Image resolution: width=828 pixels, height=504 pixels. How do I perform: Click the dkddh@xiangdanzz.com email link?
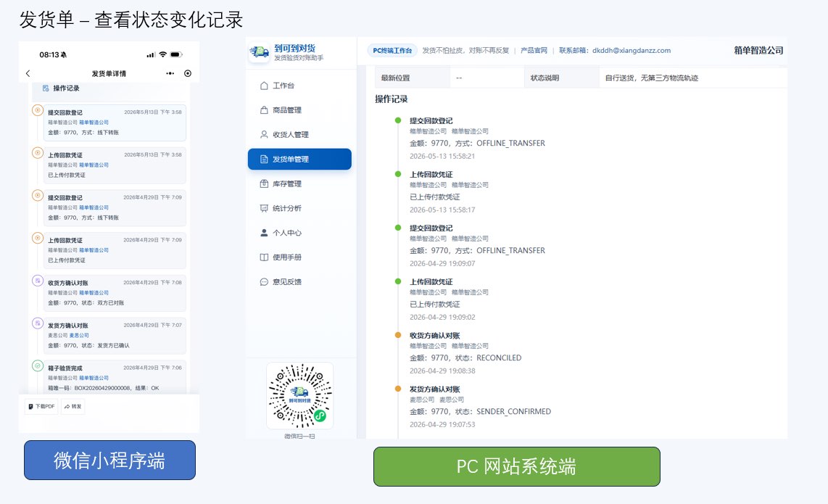tap(632, 51)
